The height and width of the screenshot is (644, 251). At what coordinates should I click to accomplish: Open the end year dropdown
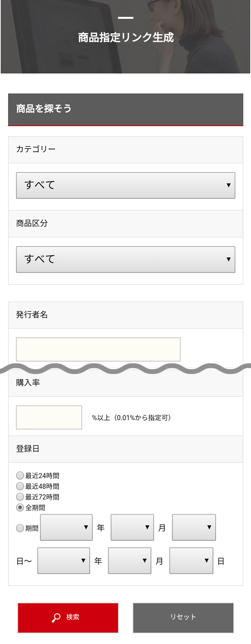tap(63, 561)
